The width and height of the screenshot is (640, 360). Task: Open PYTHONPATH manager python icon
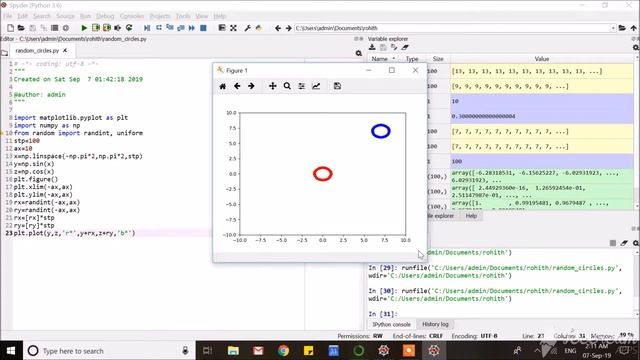[258, 28]
